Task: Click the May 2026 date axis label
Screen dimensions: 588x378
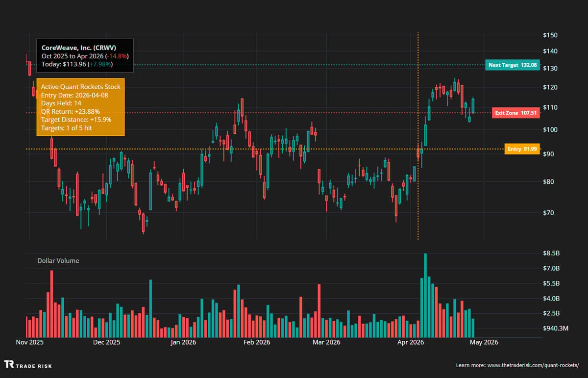Action: coord(485,342)
